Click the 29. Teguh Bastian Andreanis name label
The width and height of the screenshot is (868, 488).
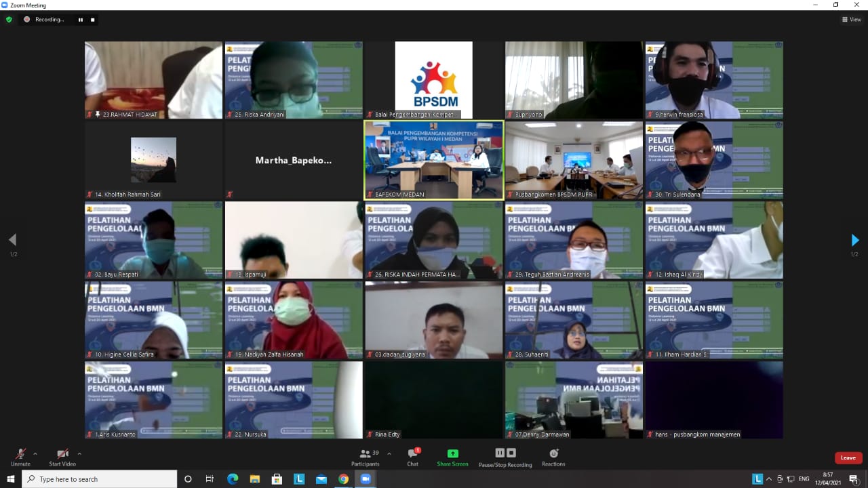(552, 274)
